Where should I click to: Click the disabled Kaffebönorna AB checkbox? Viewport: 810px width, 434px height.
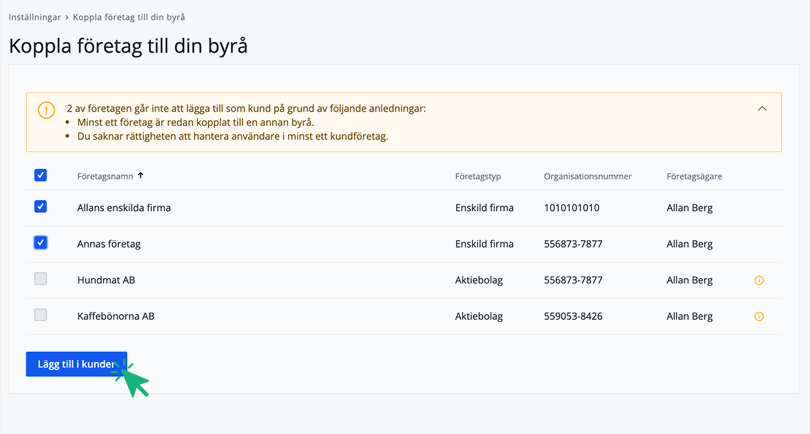tap(41, 315)
